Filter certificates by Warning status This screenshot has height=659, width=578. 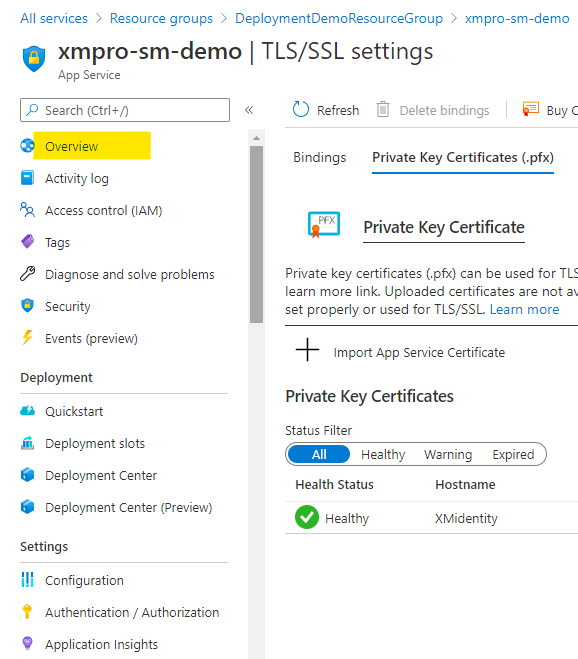pos(448,454)
